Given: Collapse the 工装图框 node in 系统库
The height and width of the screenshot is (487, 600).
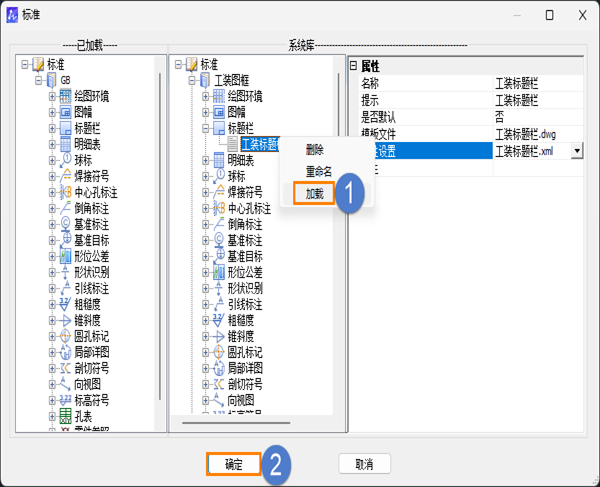Looking at the screenshot, I should point(192,80).
